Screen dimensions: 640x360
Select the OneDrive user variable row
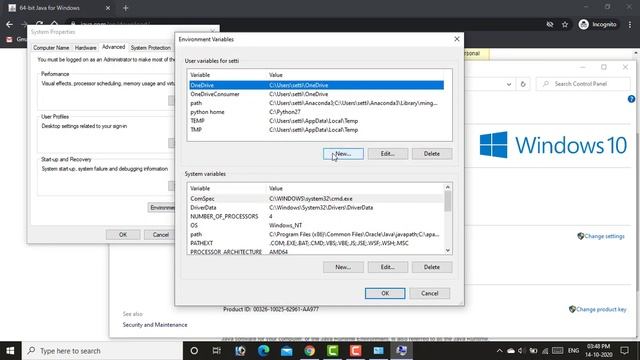(x=316, y=85)
